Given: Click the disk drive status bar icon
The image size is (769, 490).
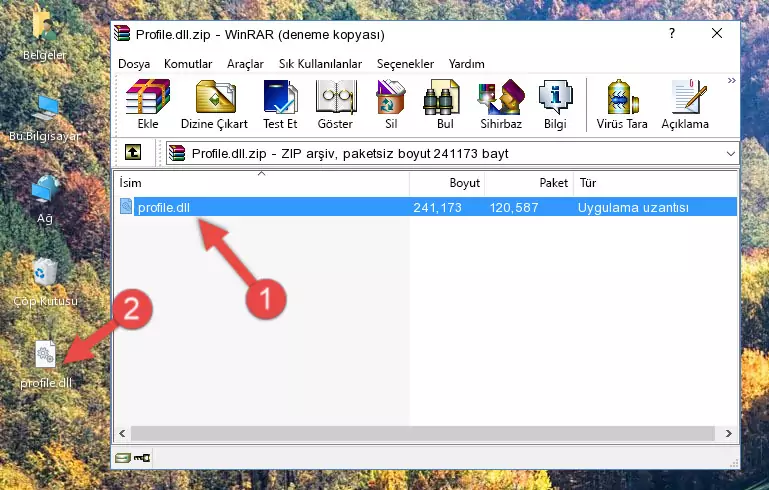Looking at the screenshot, I should [123, 458].
